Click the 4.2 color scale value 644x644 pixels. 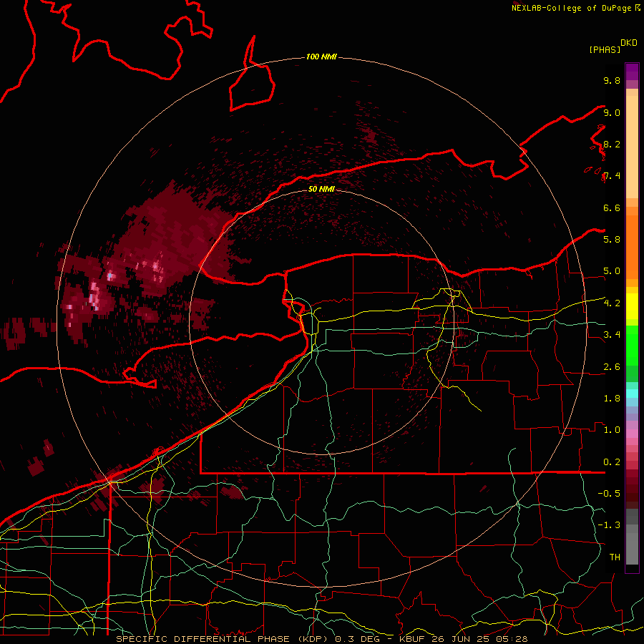point(612,303)
